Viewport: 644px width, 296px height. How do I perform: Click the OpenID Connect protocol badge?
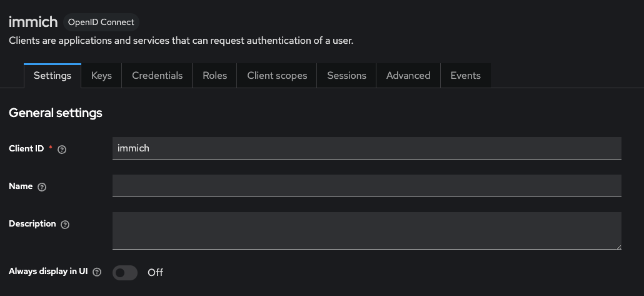(x=101, y=23)
